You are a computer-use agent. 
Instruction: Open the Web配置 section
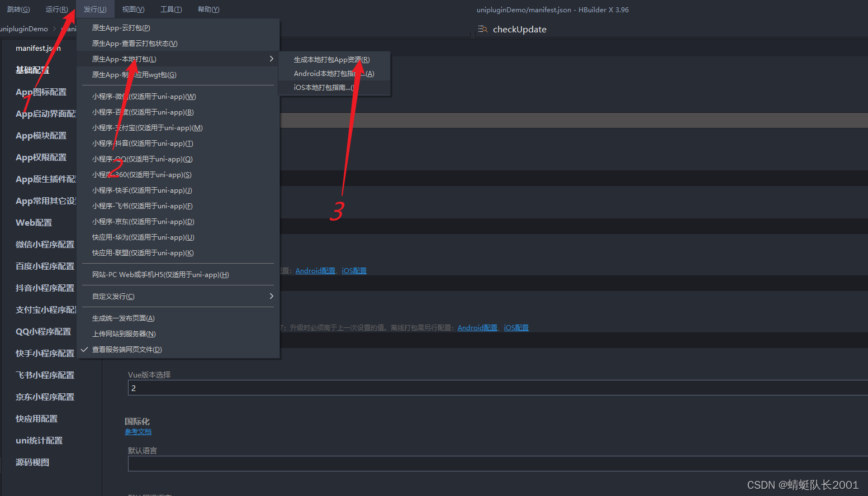coord(34,223)
